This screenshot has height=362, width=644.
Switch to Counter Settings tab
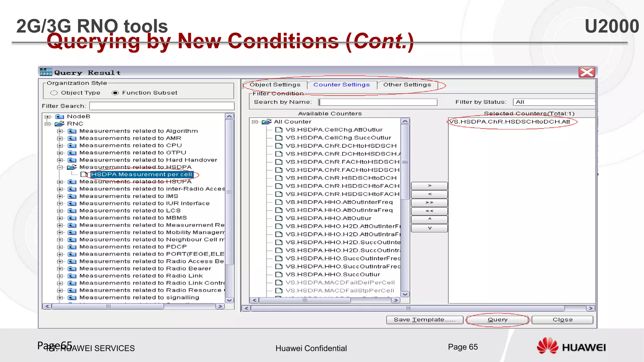341,85
